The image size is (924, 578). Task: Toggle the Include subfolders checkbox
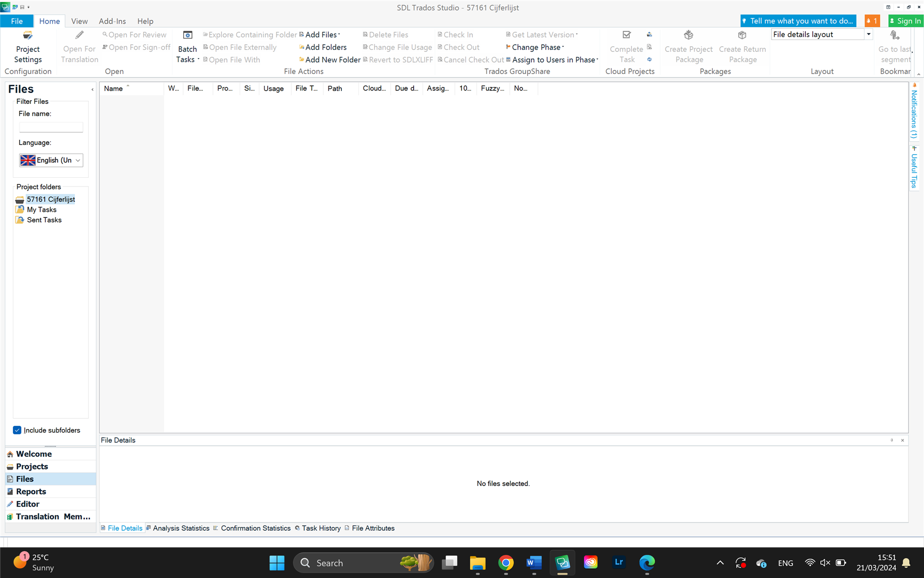point(17,430)
